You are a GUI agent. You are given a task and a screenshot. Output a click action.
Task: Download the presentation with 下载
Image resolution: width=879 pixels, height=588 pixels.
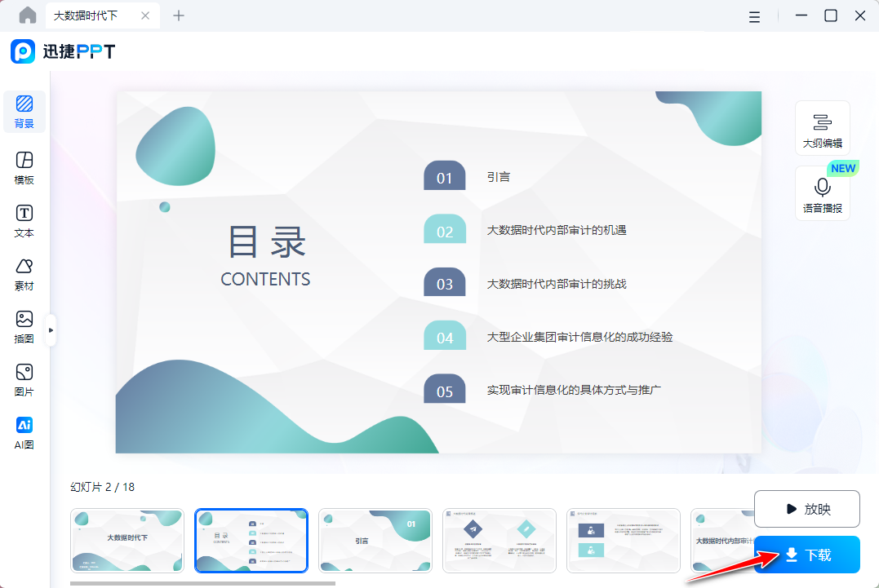pos(807,554)
